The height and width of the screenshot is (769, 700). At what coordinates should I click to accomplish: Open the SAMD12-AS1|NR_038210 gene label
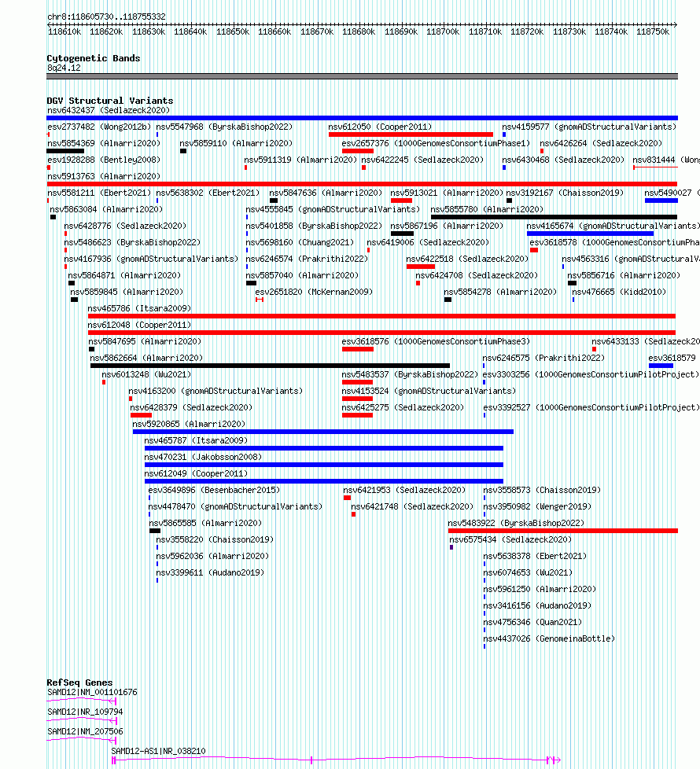158,752
